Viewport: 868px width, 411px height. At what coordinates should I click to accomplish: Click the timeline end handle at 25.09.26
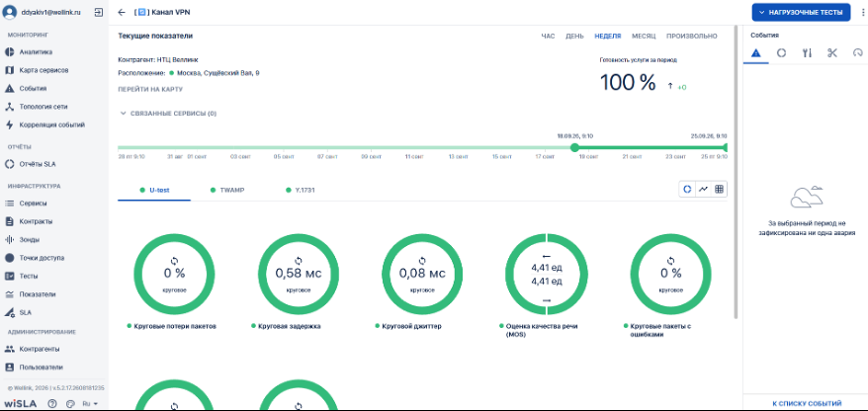tap(725, 147)
